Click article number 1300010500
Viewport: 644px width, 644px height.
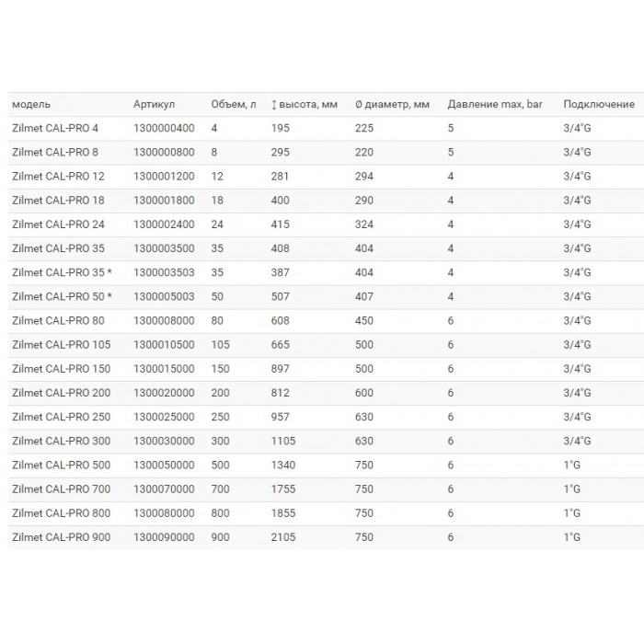coord(164,345)
